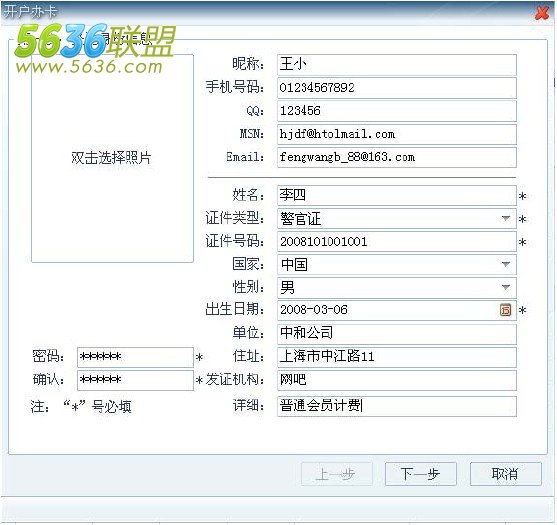Click the 下一步 button
557x525 pixels.
pos(421,474)
